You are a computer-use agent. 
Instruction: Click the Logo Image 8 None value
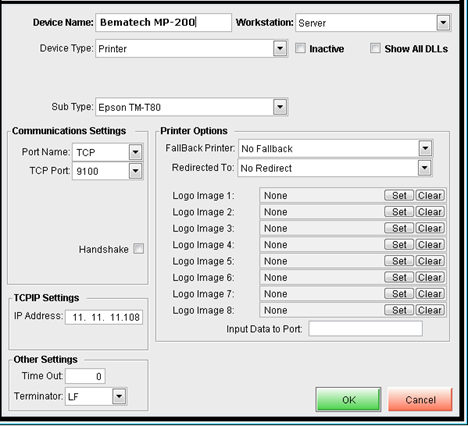(276, 310)
